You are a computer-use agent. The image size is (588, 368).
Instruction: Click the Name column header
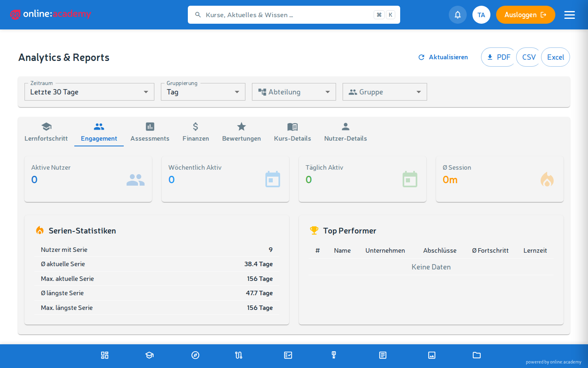tap(342, 251)
